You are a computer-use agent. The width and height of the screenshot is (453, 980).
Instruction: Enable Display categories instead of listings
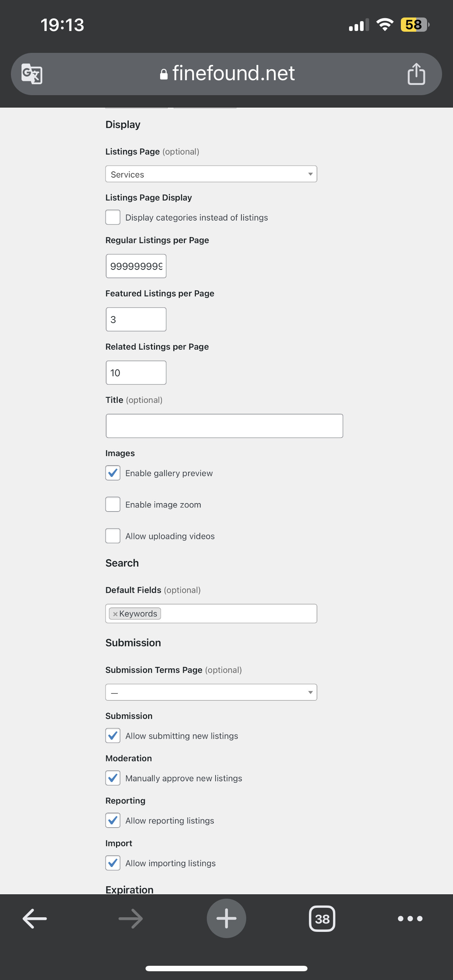pyautogui.click(x=113, y=217)
